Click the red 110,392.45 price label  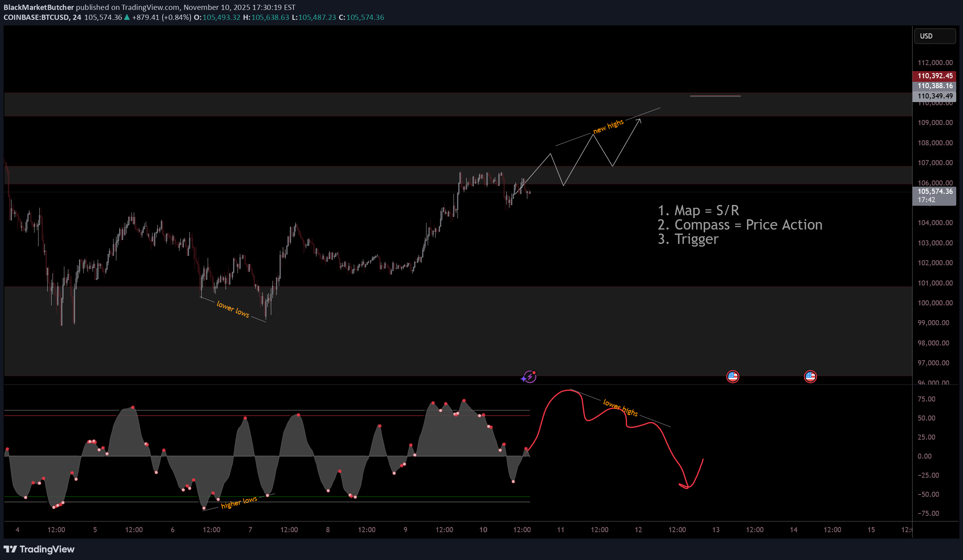point(934,76)
